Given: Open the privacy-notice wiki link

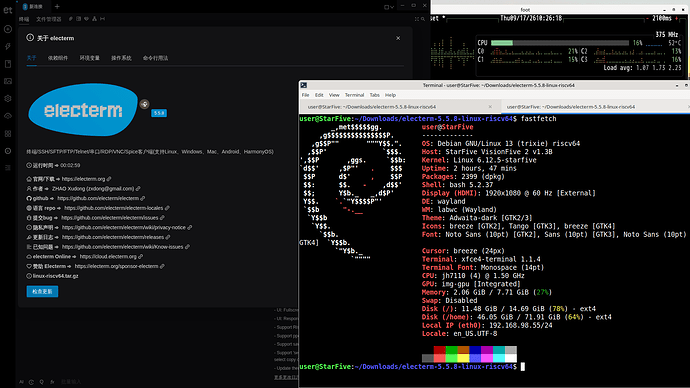Looking at the screenshot, I should 124,227.
